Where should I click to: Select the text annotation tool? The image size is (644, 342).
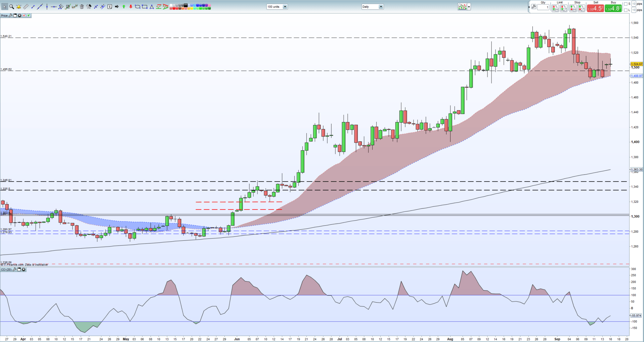pyautogui.click(x=110, y=7)
